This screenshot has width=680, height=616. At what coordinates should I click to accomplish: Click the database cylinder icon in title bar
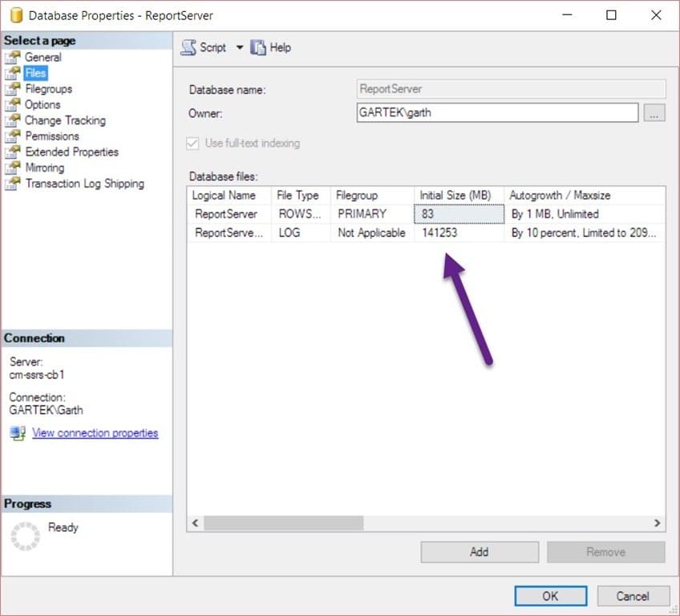16,15
